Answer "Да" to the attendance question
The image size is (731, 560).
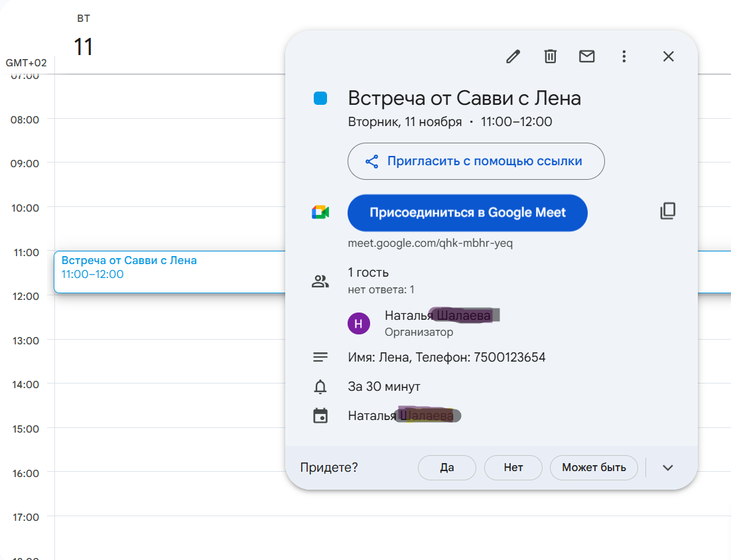coord(446,468)
